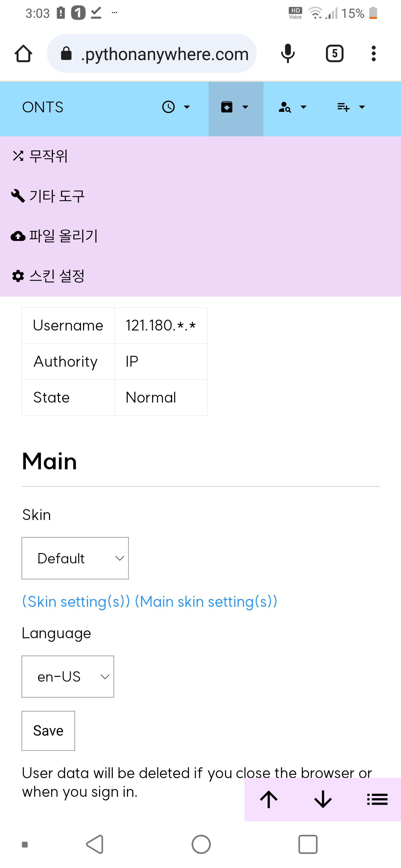The width and height of the screenshot is (401, 868).
Task: Click the user search toolbar icon
Action: coord(284,107)
